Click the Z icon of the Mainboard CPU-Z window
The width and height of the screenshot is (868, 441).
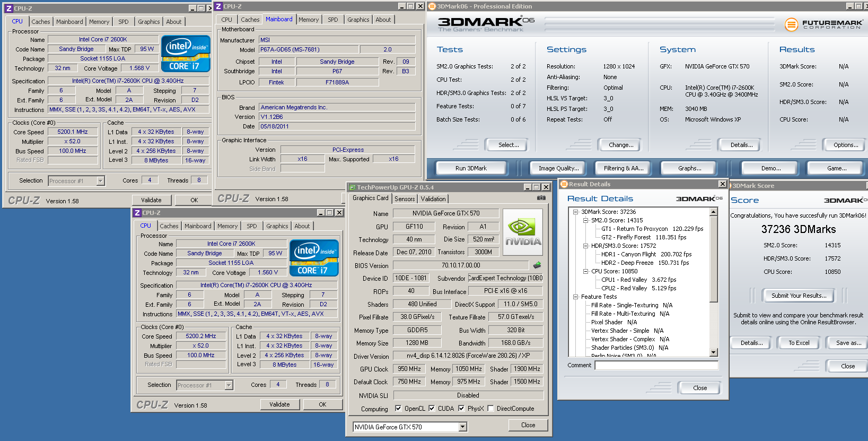(x=218, y=6)
